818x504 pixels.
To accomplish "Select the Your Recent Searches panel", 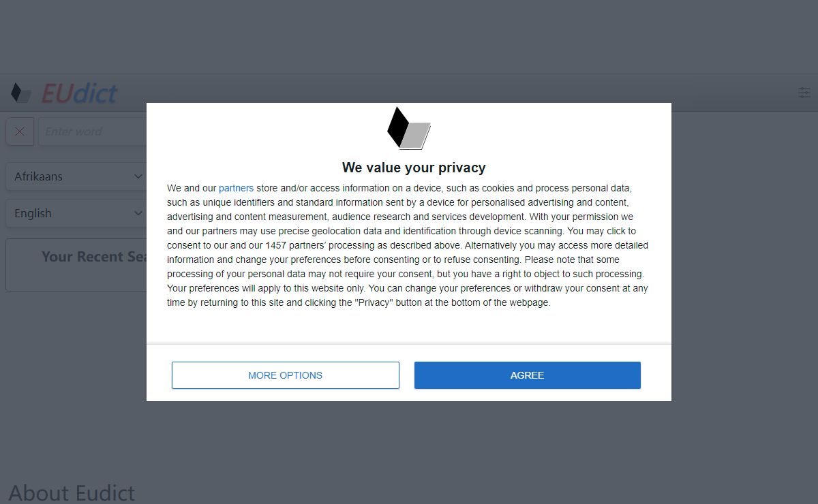I will click(76, 265).
